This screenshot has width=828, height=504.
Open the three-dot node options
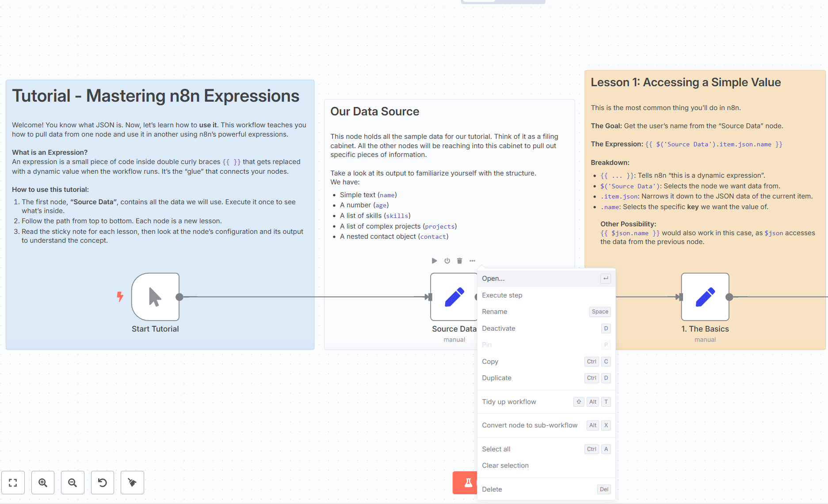[472, 261]
